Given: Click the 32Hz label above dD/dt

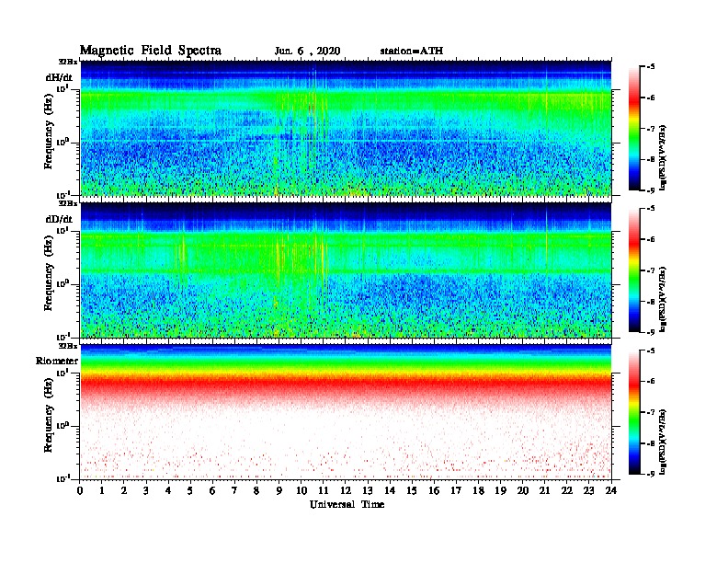Looking at the screenshot, I should 67,203.
